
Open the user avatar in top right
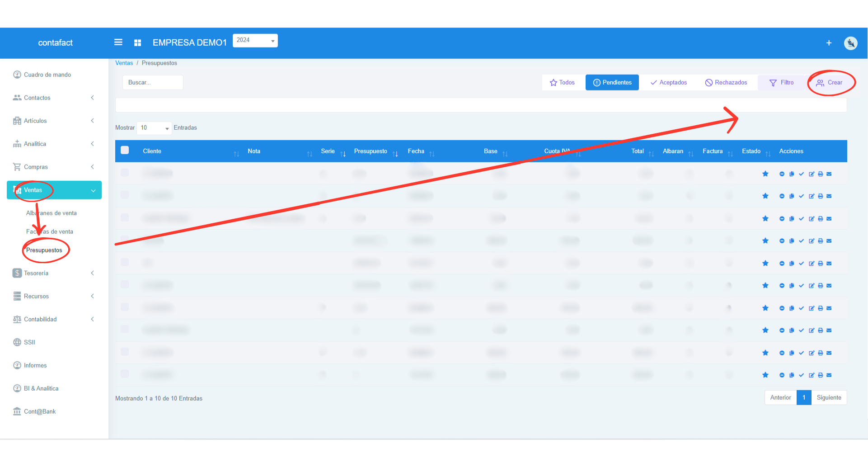[x=850, y=43]
